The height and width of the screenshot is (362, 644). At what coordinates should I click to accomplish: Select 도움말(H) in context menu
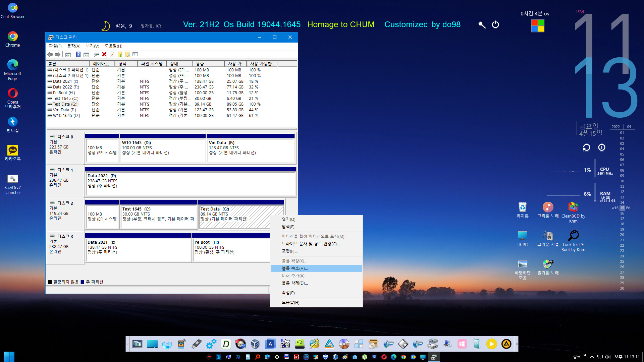point(316,303)
